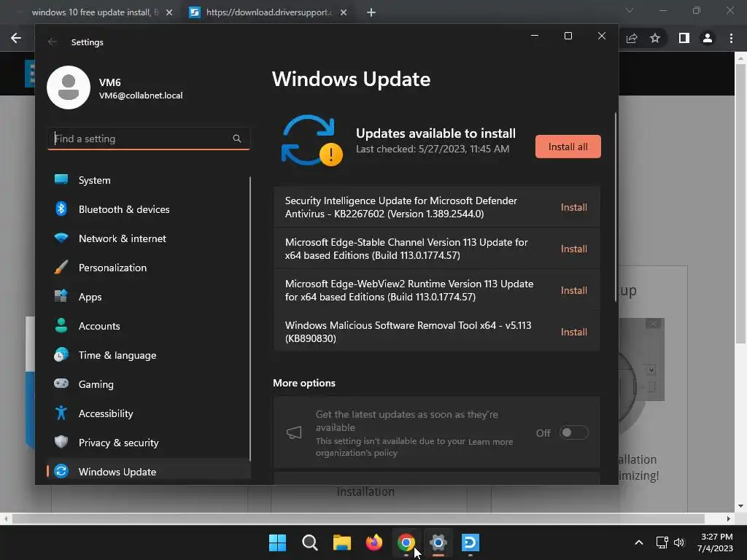
Task: Click Settings content vertical scrollbar
Action: click(616, 207)
